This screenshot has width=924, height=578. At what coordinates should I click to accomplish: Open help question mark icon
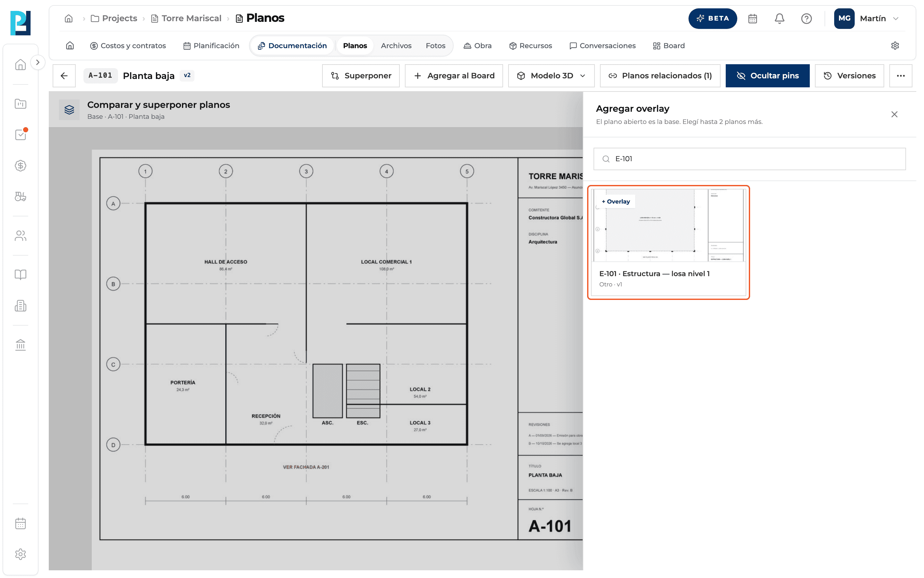pos(806,18)
